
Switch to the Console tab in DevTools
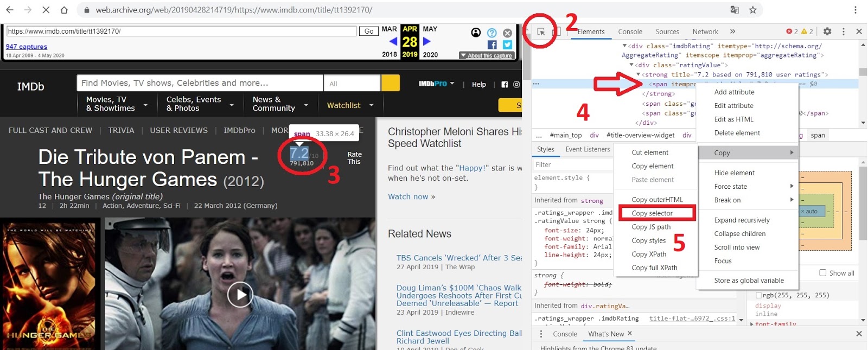pyautogui.click(x=630, y=32)
